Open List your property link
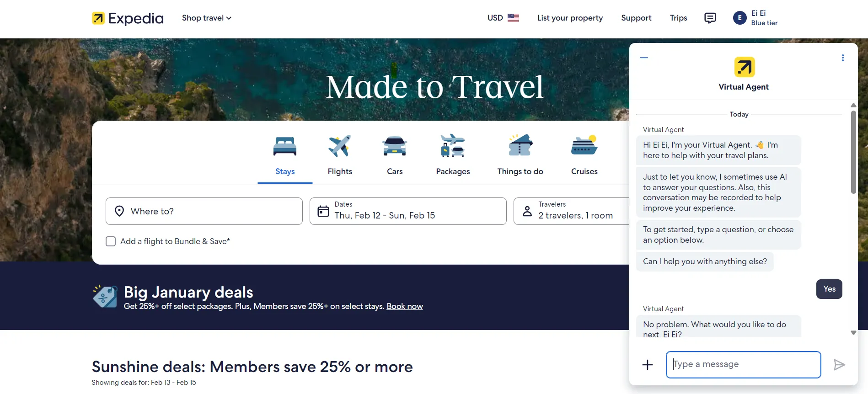 click(x=570, y=18)
